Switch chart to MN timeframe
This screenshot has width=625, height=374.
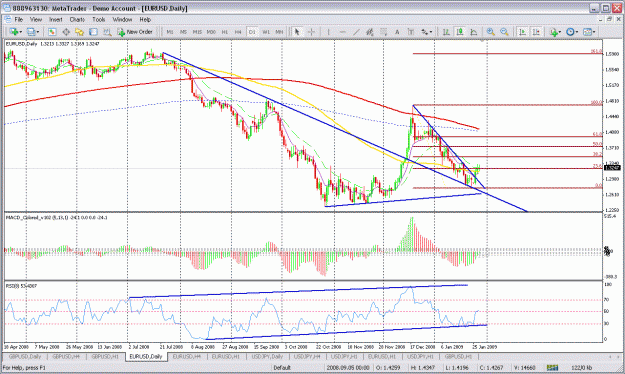coord(279,32)
